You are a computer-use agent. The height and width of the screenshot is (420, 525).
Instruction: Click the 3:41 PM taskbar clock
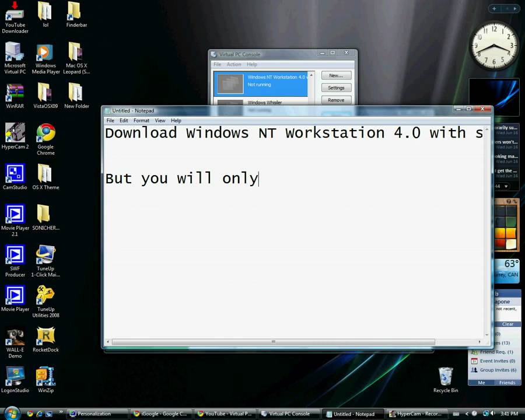pyautogui.click(x=509, y=414)
